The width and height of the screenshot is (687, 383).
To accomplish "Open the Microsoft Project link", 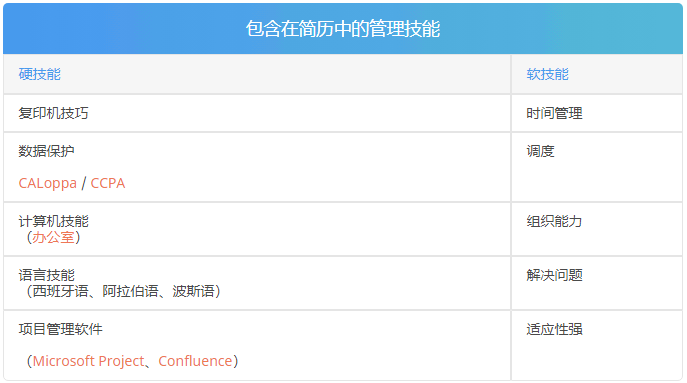I will 89,361.
